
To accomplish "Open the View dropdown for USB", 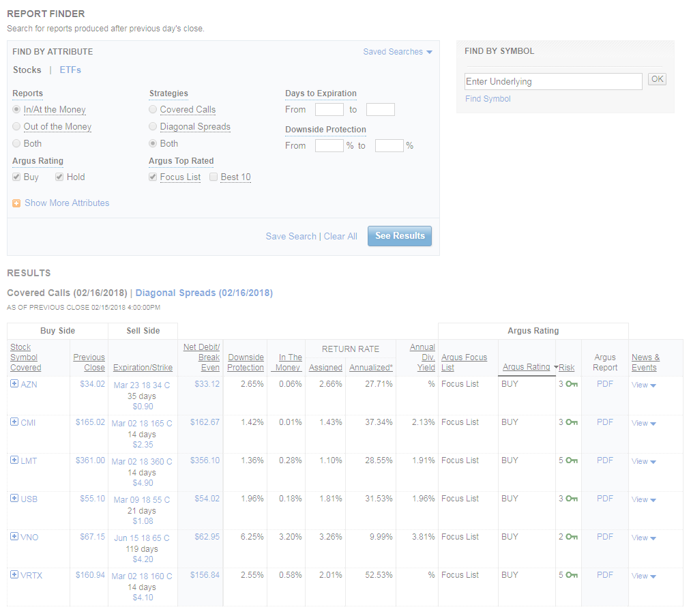I will point(643,499).
